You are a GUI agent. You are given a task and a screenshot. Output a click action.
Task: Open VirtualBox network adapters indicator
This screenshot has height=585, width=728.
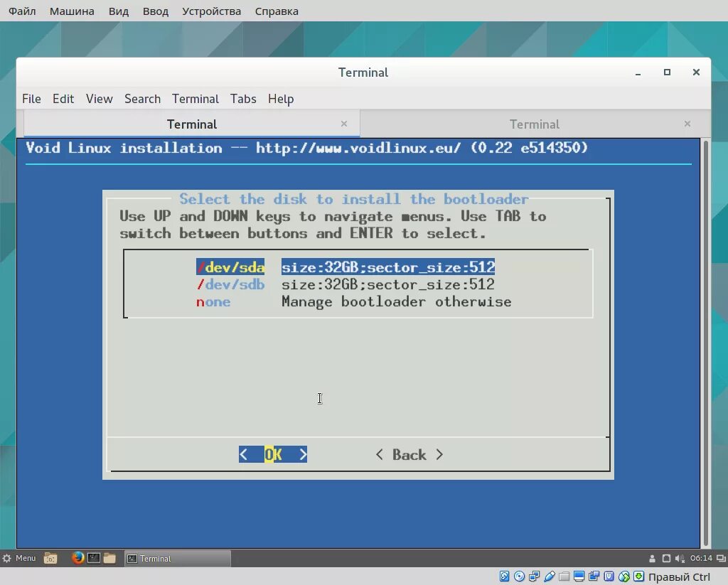[x=534, y=576]
